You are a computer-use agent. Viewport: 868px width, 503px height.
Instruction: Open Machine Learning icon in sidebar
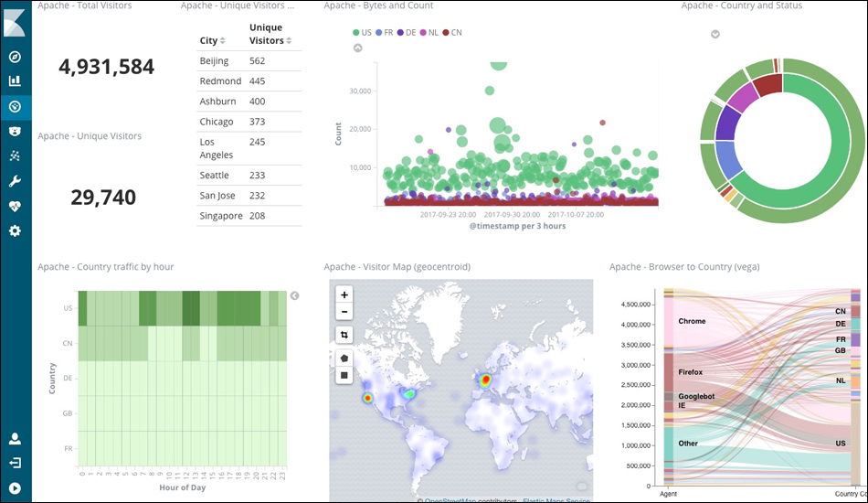click(15, 155)
